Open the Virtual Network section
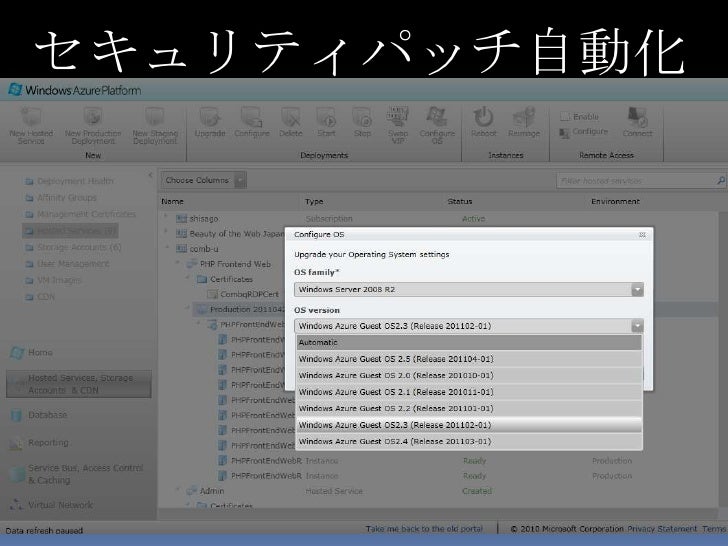 [x=52, y=505]
